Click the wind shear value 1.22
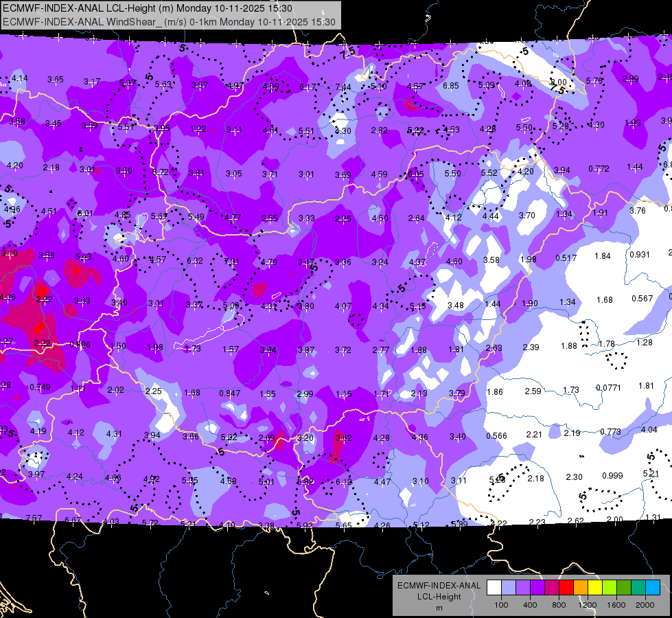This screenshot has height=618, width=672. click(198, 128)
